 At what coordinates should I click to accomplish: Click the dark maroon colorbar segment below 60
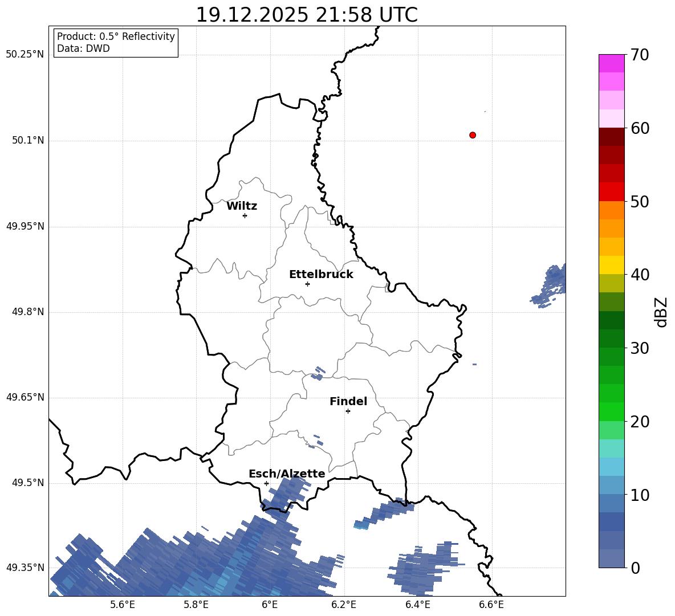pyautogui.click(x=612, y=137)
